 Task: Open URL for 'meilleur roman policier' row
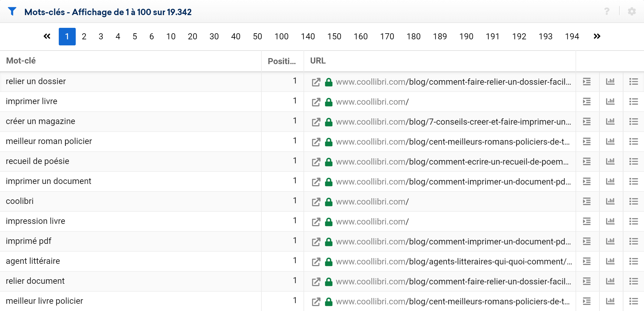tap(453, 142)
